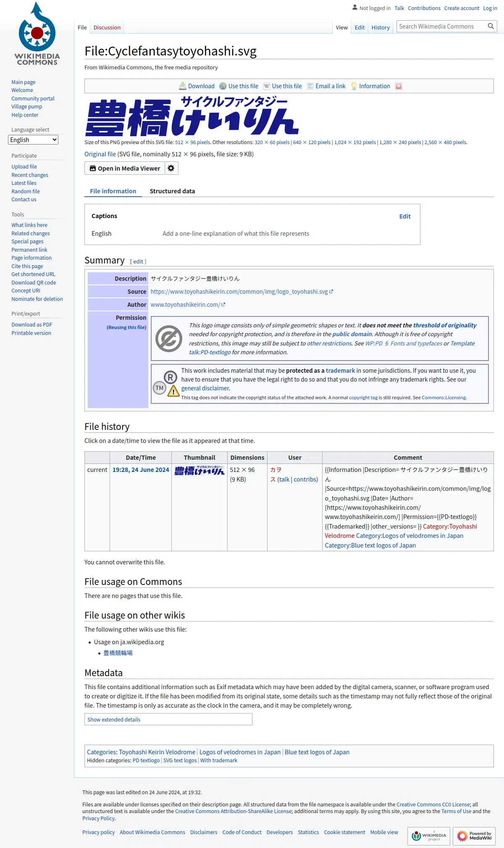Click the Village pump sidebar link
504x848 pixels.
pos(26,107)
